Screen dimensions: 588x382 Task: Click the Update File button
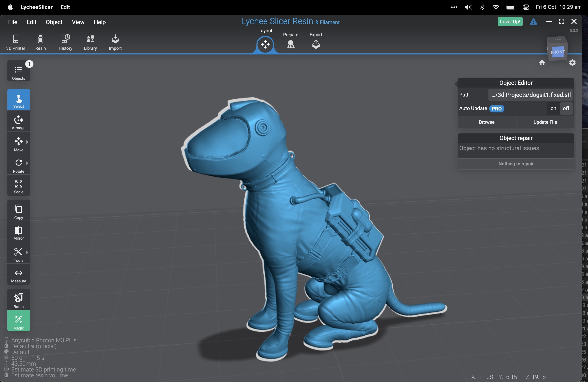pyautogui.click(x=545, y=122)
